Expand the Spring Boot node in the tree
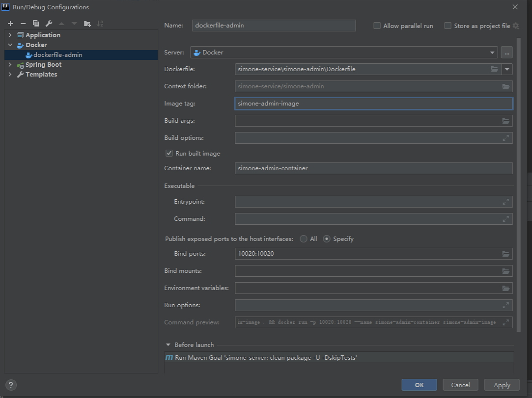Image resolution: width=532 pixels, height=398 pixels. tap(10, 64)
